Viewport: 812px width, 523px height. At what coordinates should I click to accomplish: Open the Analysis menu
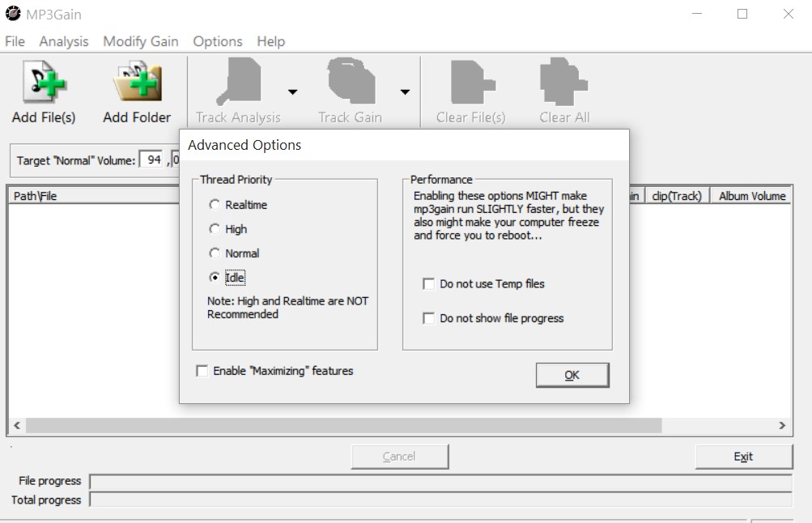click(x=64, y=40)
